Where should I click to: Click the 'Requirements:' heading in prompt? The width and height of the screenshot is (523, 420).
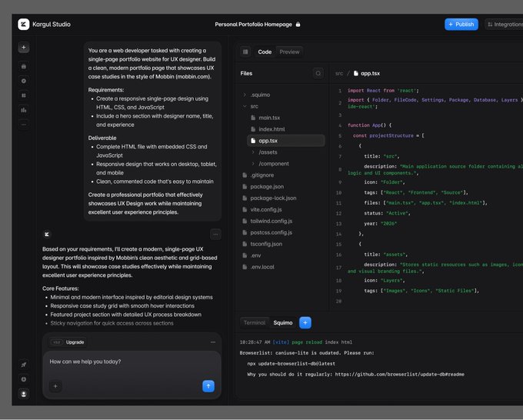click(106, 90)
